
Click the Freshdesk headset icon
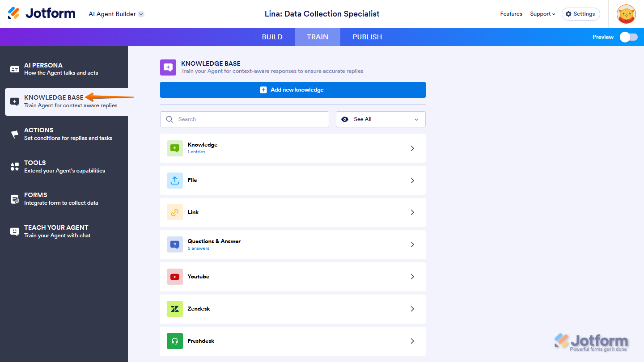(175, 341)
